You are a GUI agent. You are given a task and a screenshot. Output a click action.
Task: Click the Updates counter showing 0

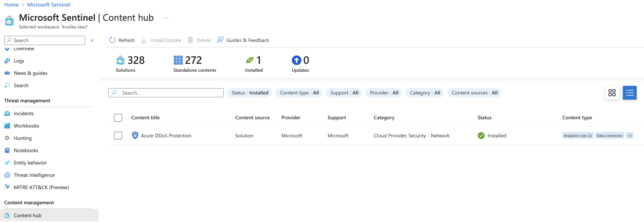[x=300, y=63]
